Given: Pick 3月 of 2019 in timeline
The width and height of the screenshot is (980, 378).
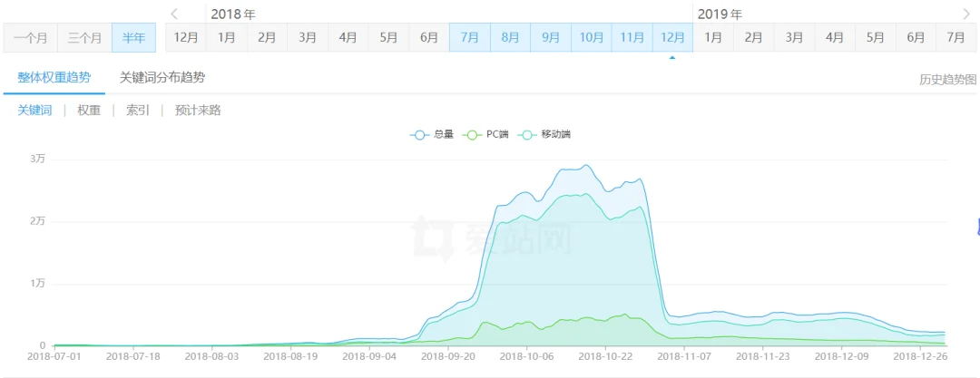Looking at the screenshot, I should [794, 37].
